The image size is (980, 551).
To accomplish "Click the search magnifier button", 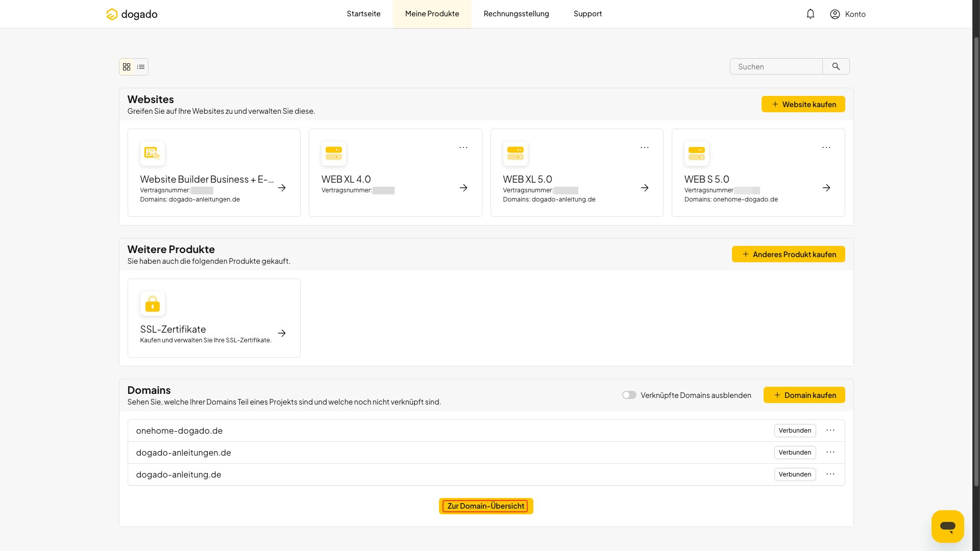I will point(836,66).
